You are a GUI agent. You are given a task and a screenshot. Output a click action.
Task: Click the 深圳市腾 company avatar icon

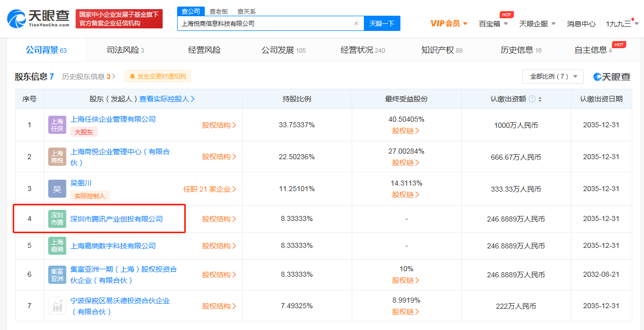(x=57, y=218)
